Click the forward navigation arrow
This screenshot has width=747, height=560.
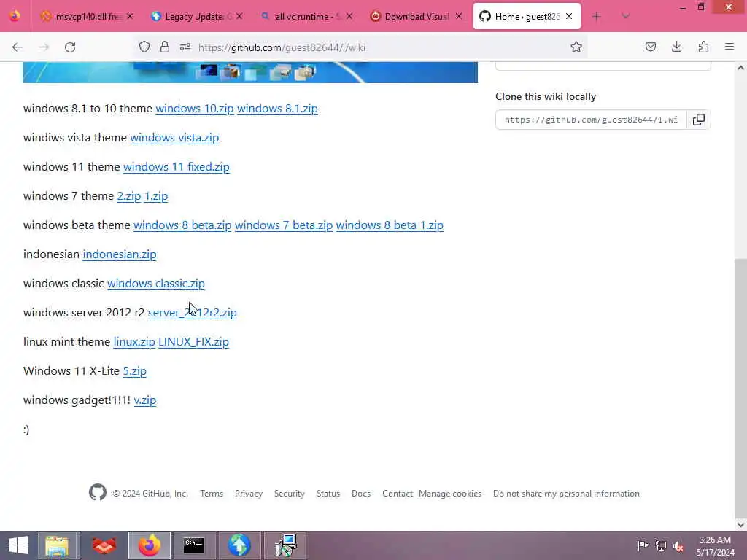44,47
